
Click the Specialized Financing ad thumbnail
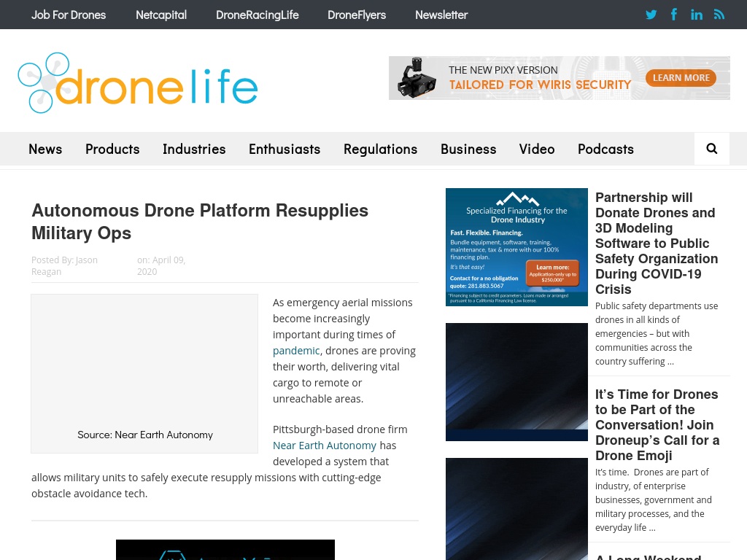[x=516, y=247]
